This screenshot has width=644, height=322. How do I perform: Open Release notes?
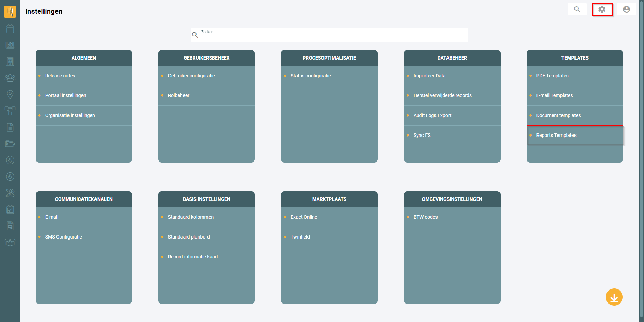(84, 76)
